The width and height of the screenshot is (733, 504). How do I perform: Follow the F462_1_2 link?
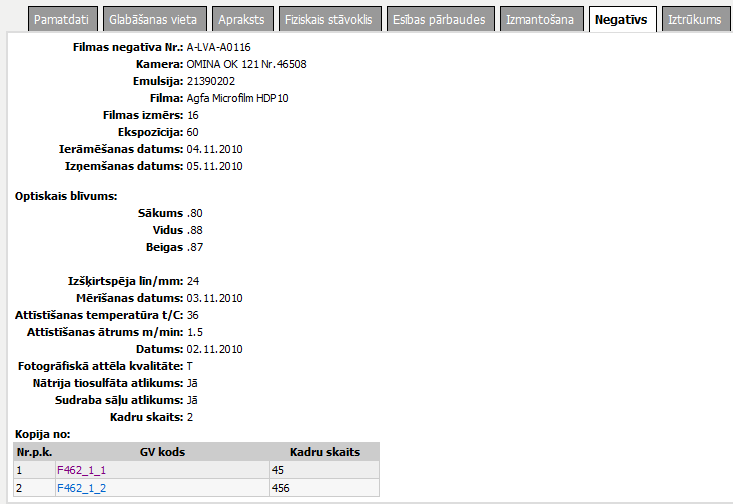click(x=82, y=487)
